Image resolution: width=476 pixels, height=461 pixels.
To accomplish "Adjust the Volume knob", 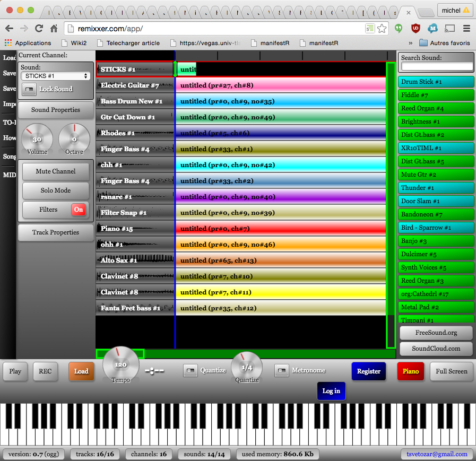I will point(37,138).
